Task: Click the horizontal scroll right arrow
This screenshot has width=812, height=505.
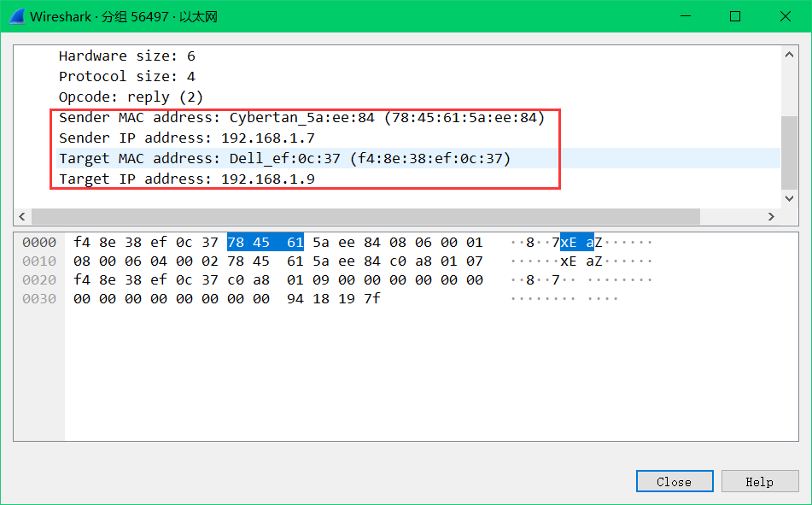Action: point(771,216)
